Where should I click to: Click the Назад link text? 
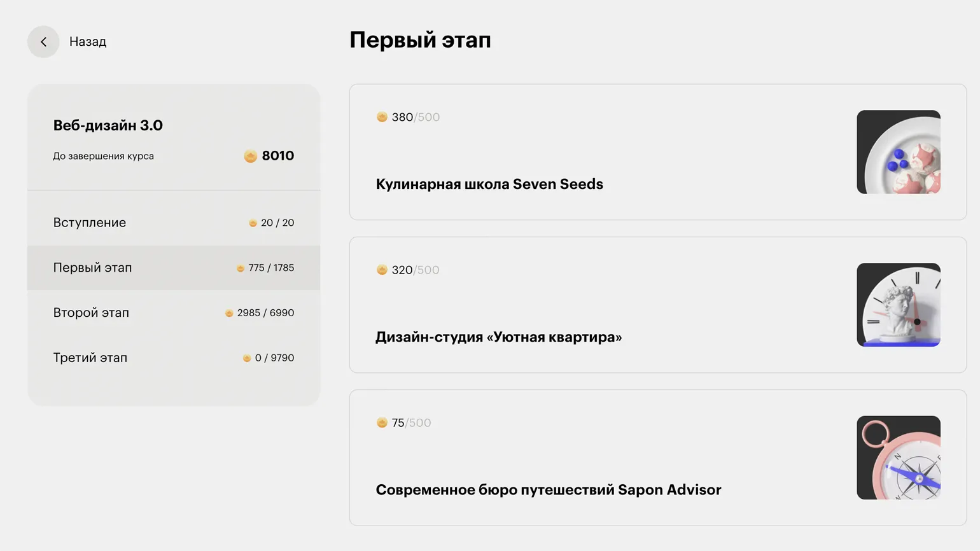tap(88, 42)
